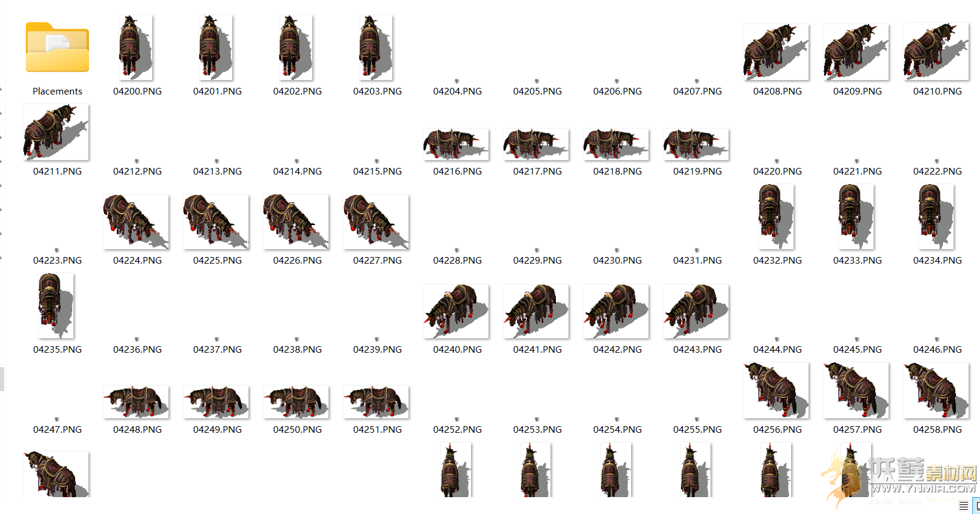
Task: Click the 04222.PNG file name
Action: tap(937, 172)
